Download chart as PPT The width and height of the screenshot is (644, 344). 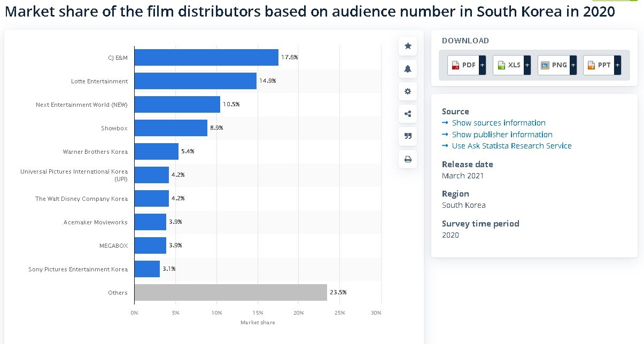tap(599, 65)
